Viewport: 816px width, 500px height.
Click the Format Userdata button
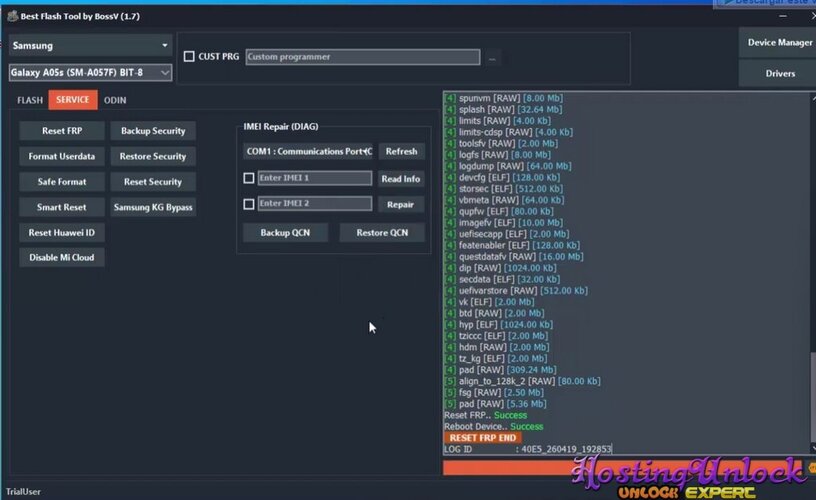(x=62, y=156)
